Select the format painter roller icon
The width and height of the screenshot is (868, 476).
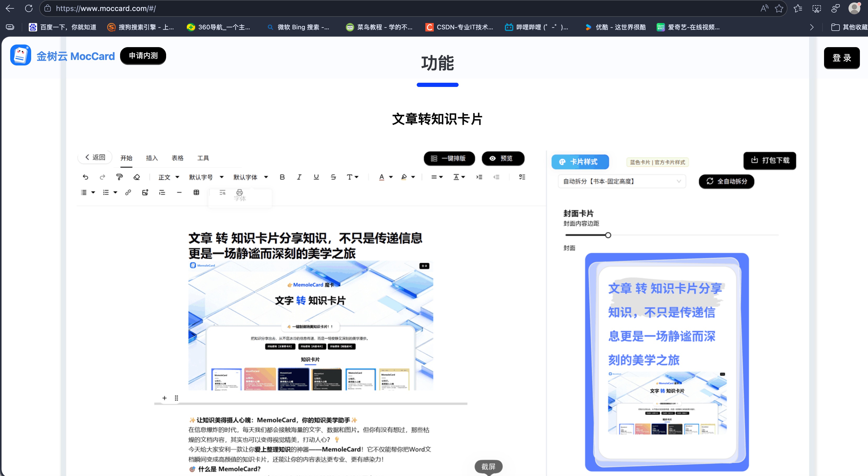[119, 177]
